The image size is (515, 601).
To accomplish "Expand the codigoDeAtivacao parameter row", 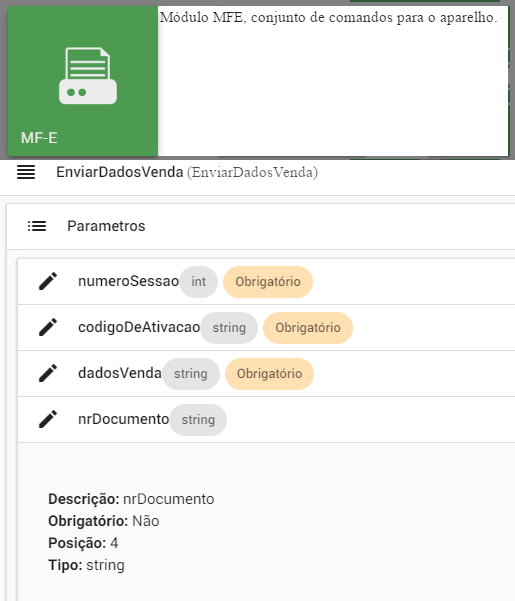I will [x=266, y=328].
